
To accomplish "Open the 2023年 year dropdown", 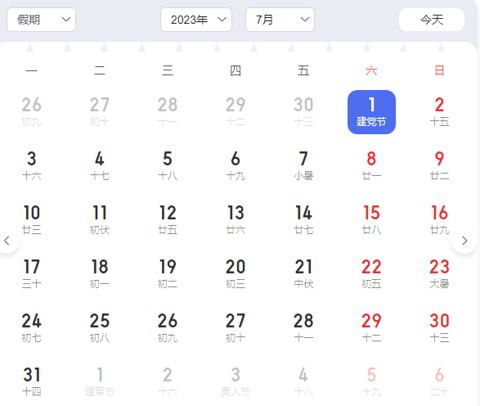I will click(196, 20).
